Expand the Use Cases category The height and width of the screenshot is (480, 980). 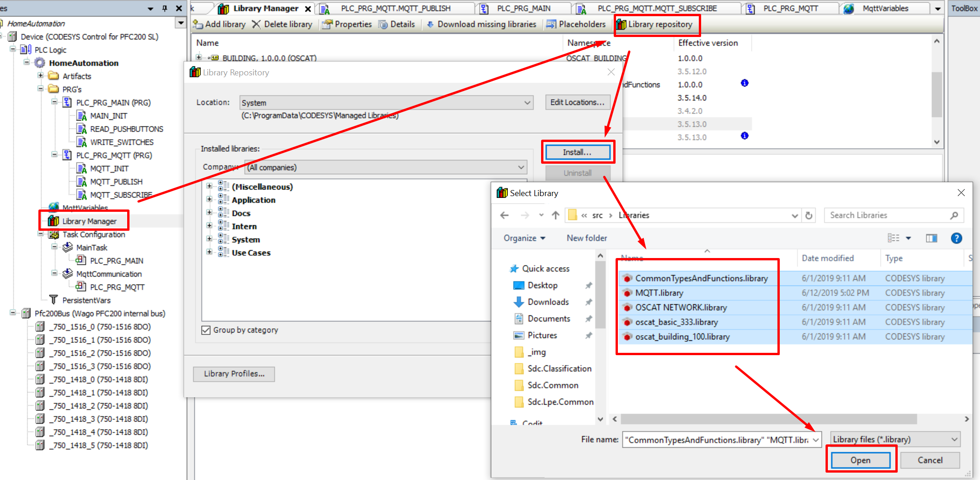(210, 252)
